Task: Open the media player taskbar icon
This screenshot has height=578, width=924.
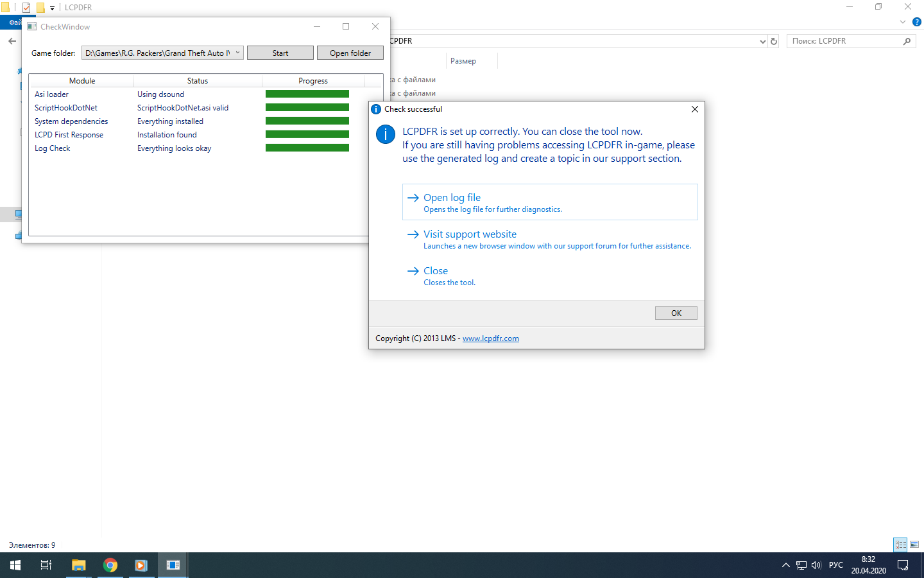Action: coord(141,565)
